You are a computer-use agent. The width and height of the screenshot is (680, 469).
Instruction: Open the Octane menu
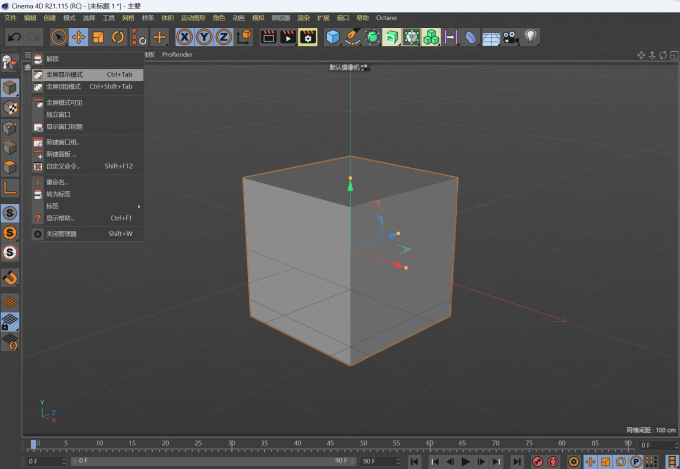[x=386, y=18]
